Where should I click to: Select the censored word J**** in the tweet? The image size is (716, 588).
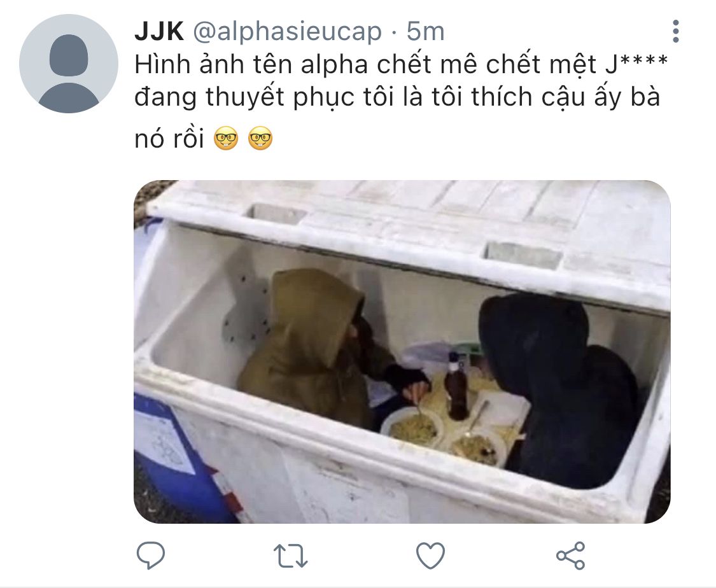coord(636,64)
